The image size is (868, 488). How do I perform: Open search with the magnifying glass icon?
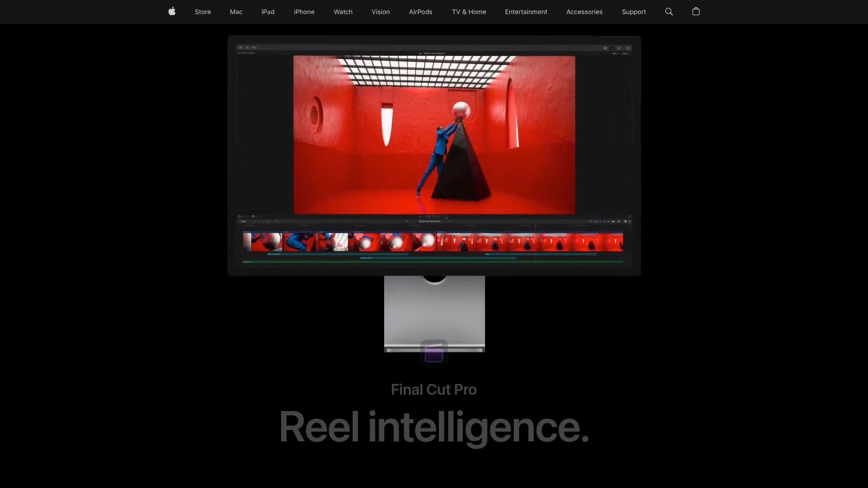click(669, 11)
